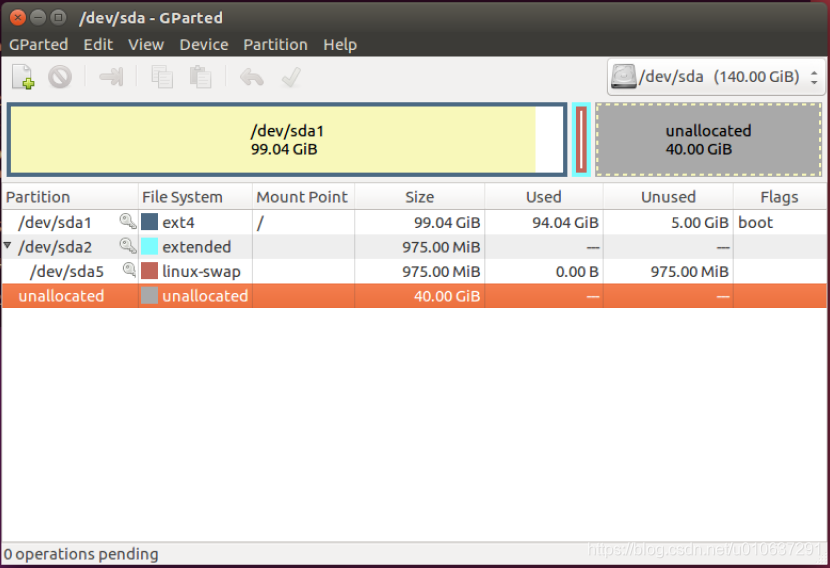Click the hard disk icon in device selector
The image size is (830, 568).
pos(624,77)
